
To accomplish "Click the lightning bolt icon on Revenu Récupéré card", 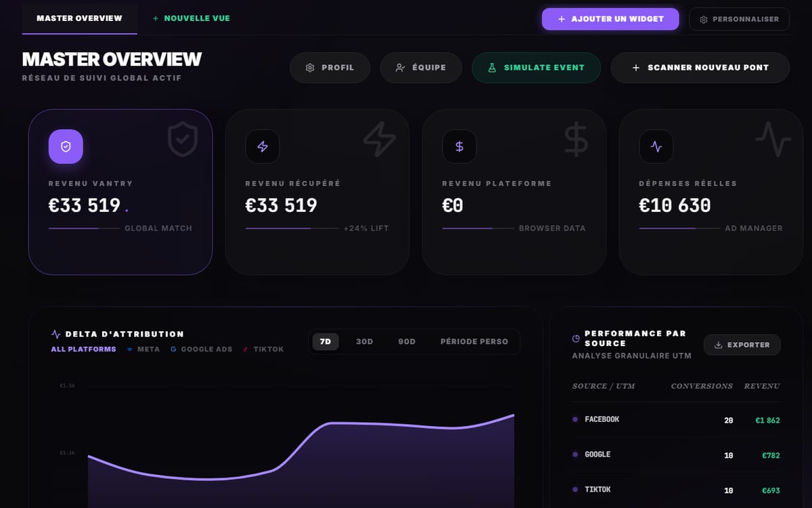I will click(263, 146).
